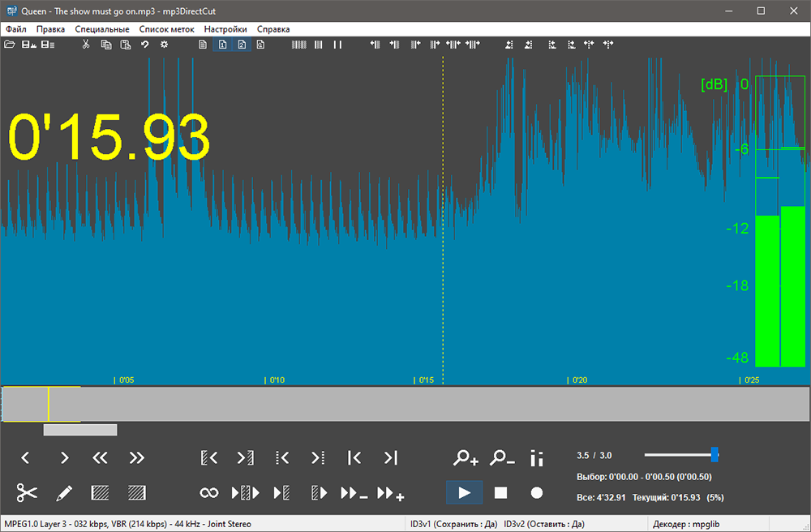Open the Файл menu

click(x=15, y=29)
